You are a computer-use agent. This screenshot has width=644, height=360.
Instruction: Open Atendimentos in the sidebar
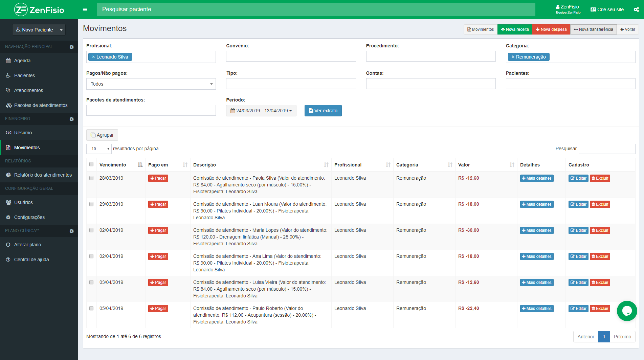click(39, 90)
